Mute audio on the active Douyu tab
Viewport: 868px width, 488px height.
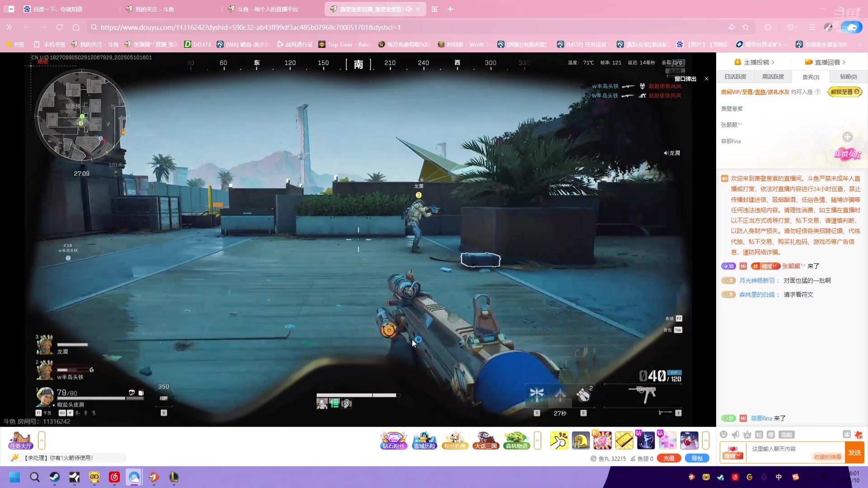click(409, 9)
